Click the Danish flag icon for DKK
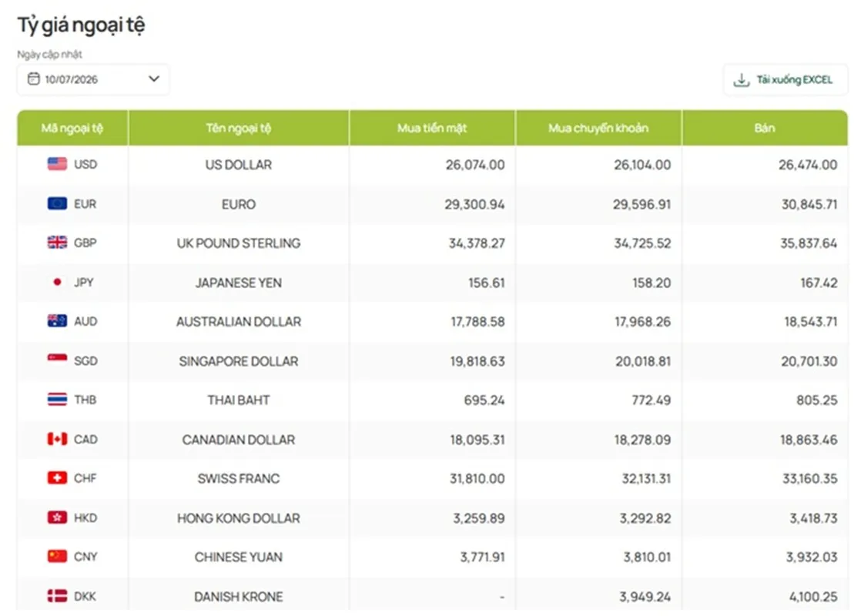The image size is (854, 616). [57, 596]
